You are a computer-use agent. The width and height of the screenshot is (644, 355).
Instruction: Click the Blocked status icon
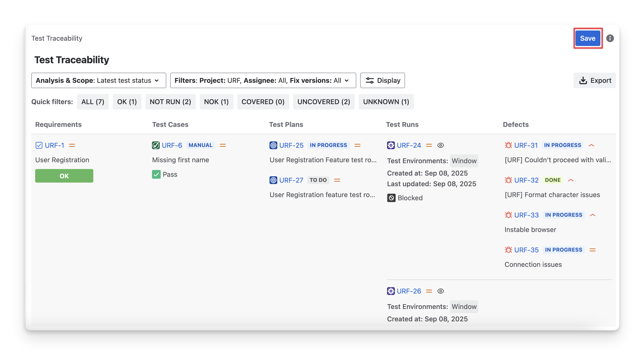(391, 198)
